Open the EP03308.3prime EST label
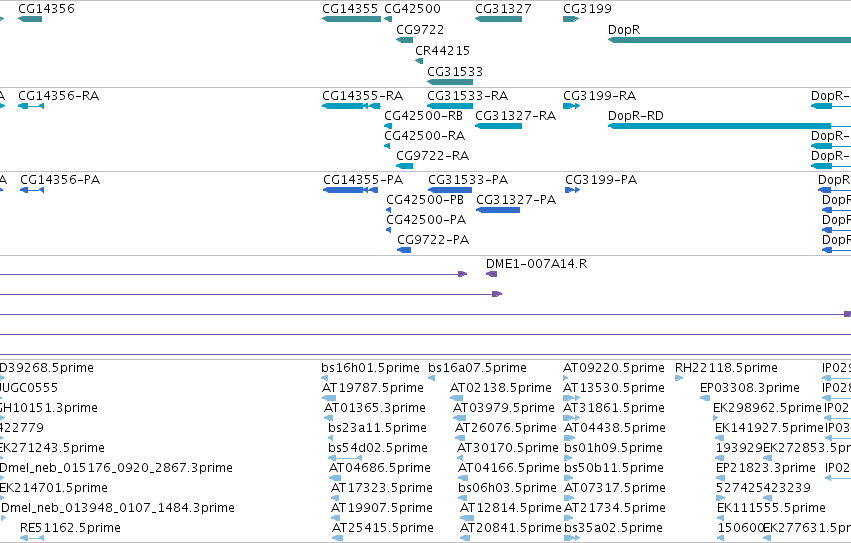Image resolution: width=851 pixels, height=543 pixels. [750, 388]
